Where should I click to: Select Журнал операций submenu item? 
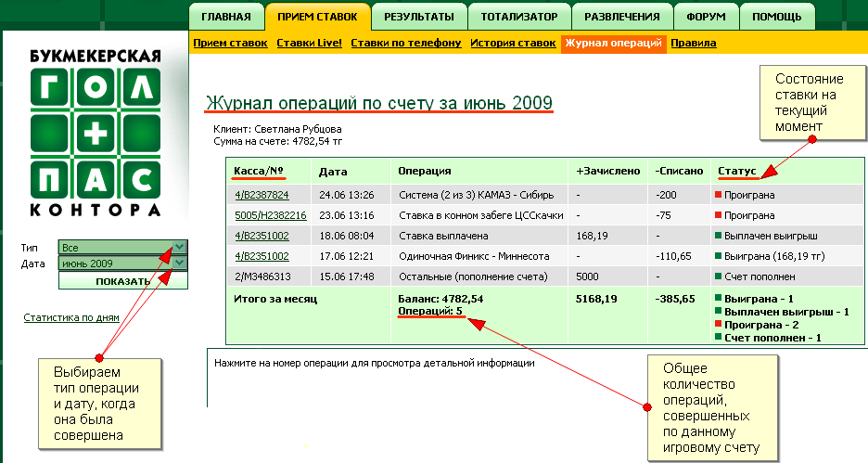tap(613, 44)
